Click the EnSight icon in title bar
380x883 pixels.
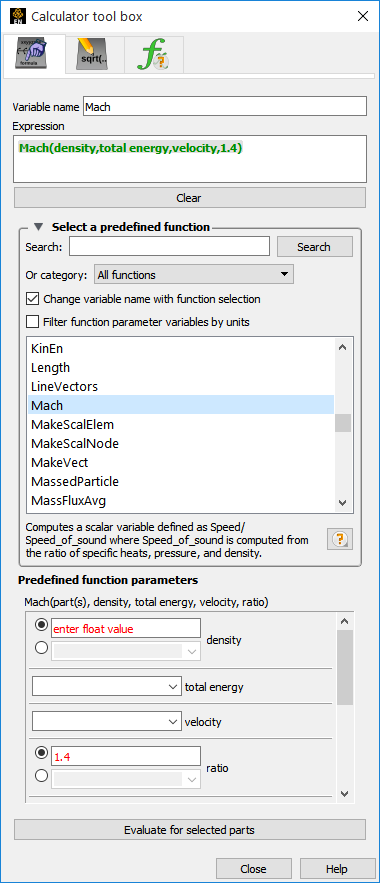pos(17,16)
